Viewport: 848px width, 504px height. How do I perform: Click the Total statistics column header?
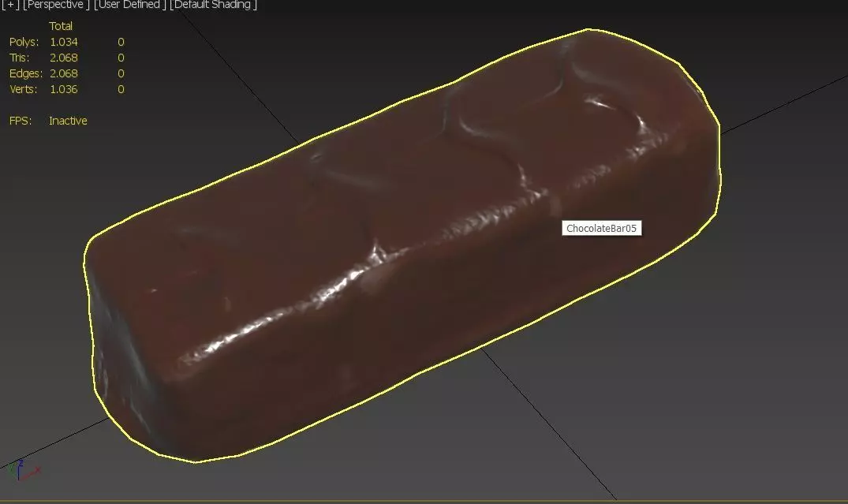click(x=61, y=26)
